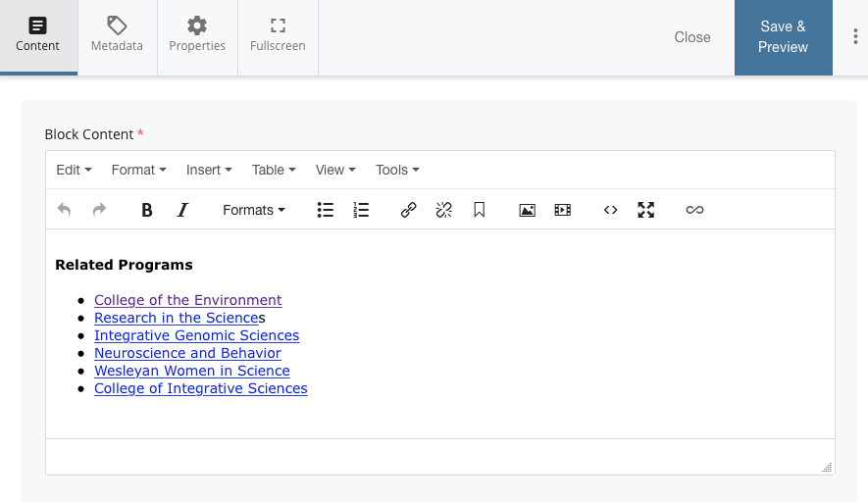
Task: Toggle italic formatting
Action: tap(182, 210)
